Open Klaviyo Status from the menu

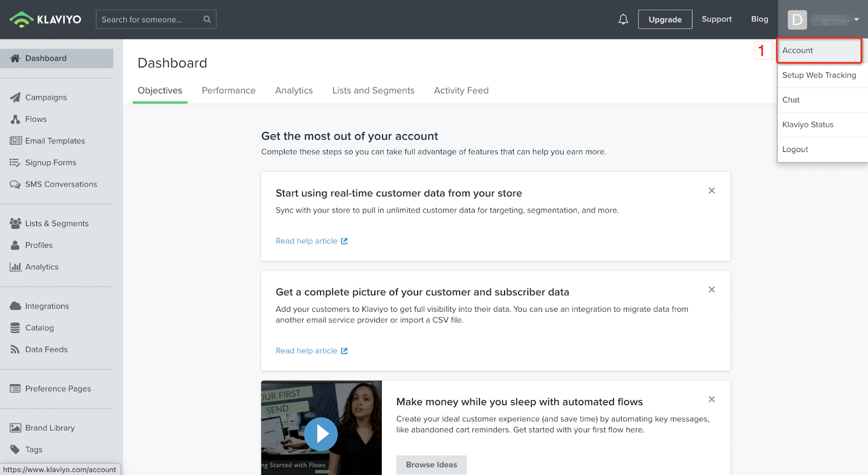coord(822,125)
